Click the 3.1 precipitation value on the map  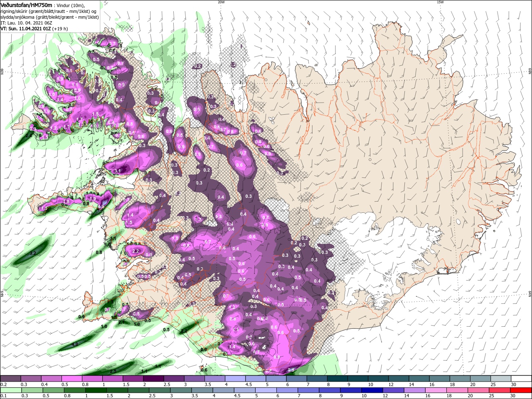(x=117, y=171)
